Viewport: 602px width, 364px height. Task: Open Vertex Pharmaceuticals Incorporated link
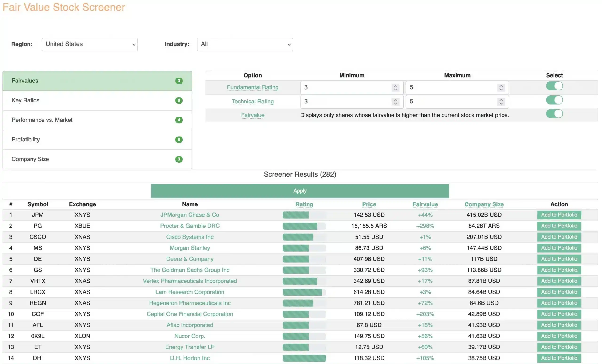190,281
